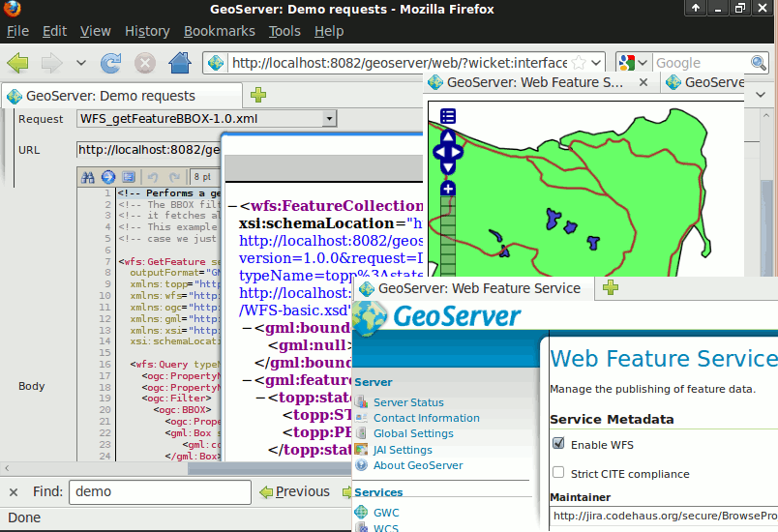This screenshot has height=532, width=778.
Task: Expand the Request WFS_getFeatureBBOX dropdown
Action: coord(329,119)
